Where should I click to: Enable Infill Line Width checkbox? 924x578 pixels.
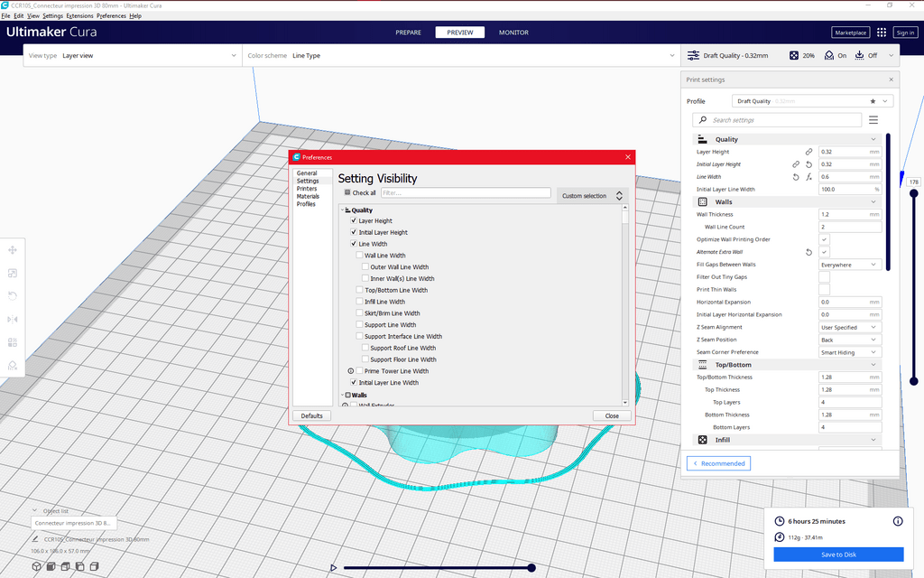pos(359,302)
